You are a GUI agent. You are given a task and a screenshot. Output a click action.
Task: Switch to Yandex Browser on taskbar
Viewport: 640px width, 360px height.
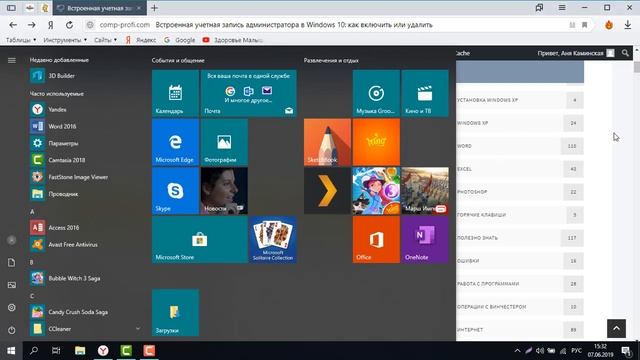click(x=103, y=351)
